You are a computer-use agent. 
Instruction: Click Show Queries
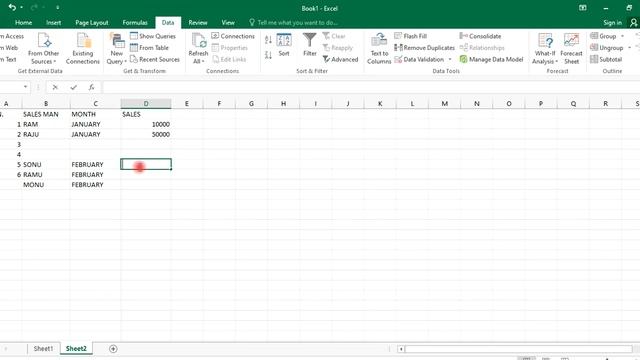[x=153, y=36]
